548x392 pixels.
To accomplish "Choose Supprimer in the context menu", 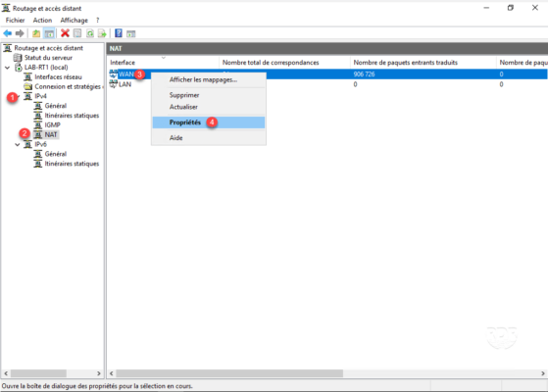I will click(x=209, y=95).
